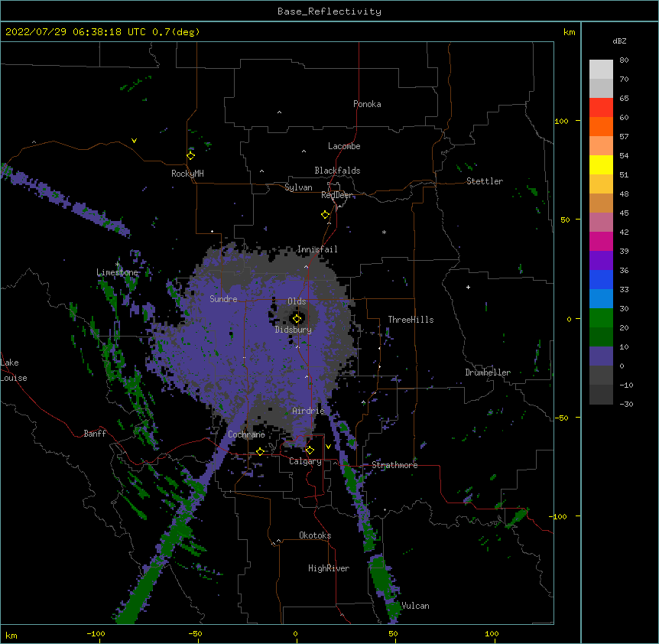Click the HighRiver label

pos(329,568)
